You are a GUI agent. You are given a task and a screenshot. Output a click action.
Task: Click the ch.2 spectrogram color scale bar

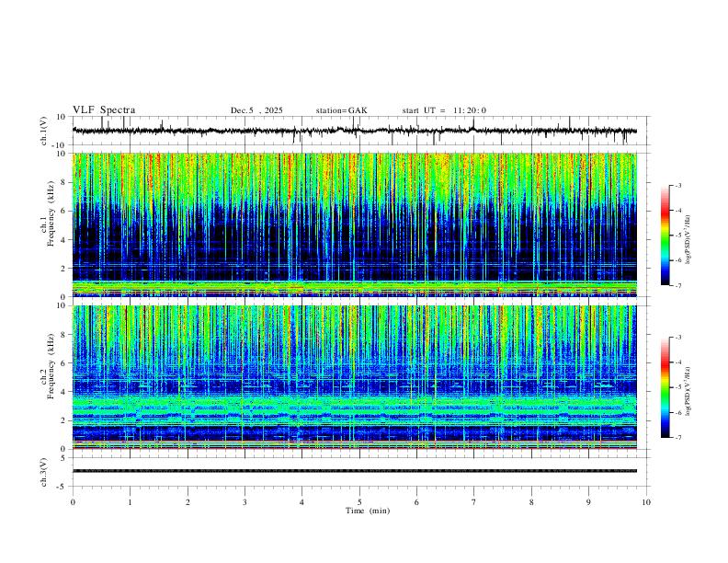pos(665,387)
